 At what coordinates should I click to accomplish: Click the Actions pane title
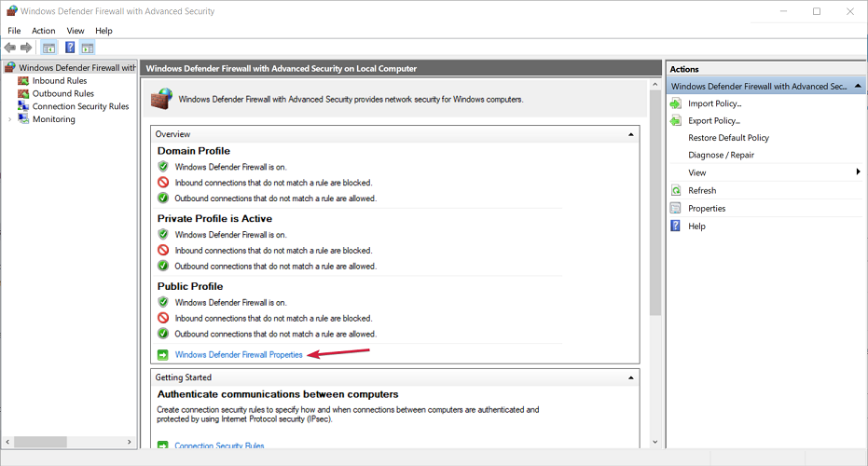[684, 69]
